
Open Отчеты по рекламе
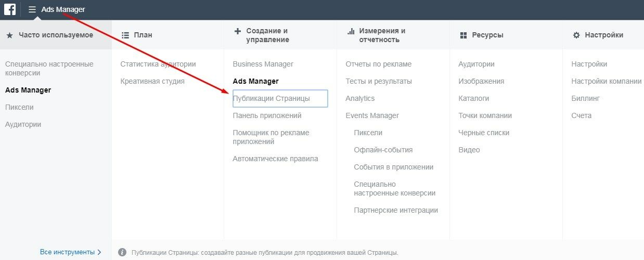379,64
